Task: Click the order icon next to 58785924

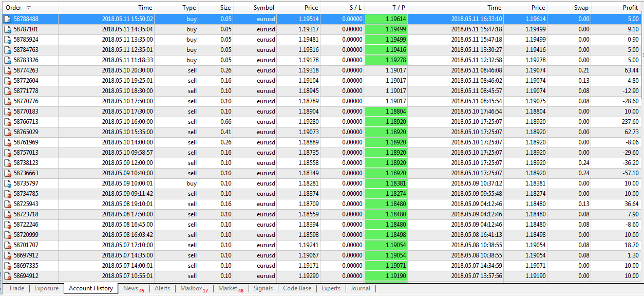Action: point(8,40)
